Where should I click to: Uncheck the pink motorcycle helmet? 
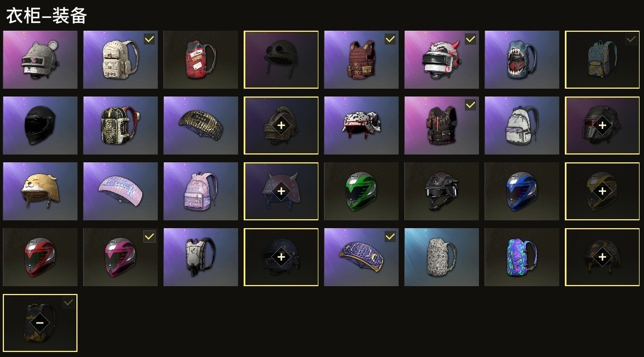coord(149,236)
